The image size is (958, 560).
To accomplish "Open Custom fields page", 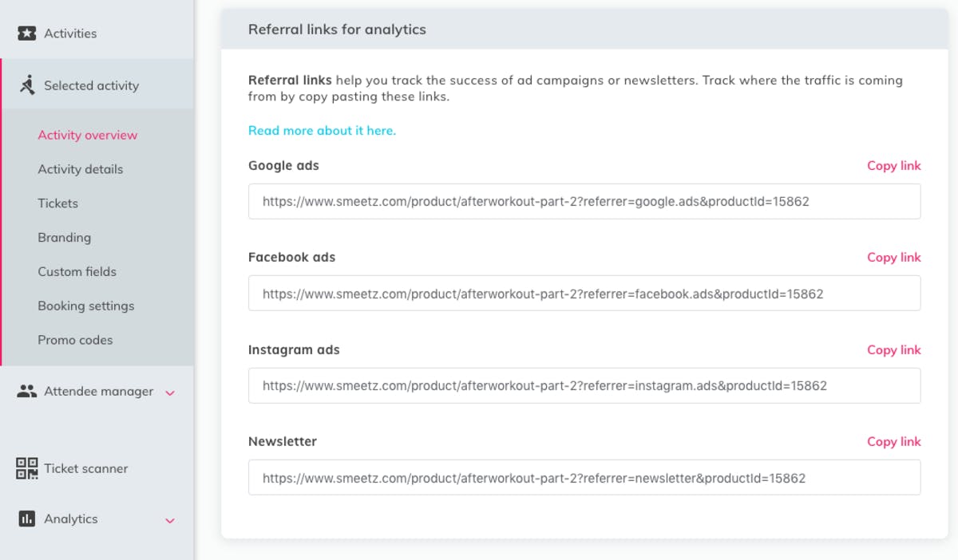I will point(77,272).
